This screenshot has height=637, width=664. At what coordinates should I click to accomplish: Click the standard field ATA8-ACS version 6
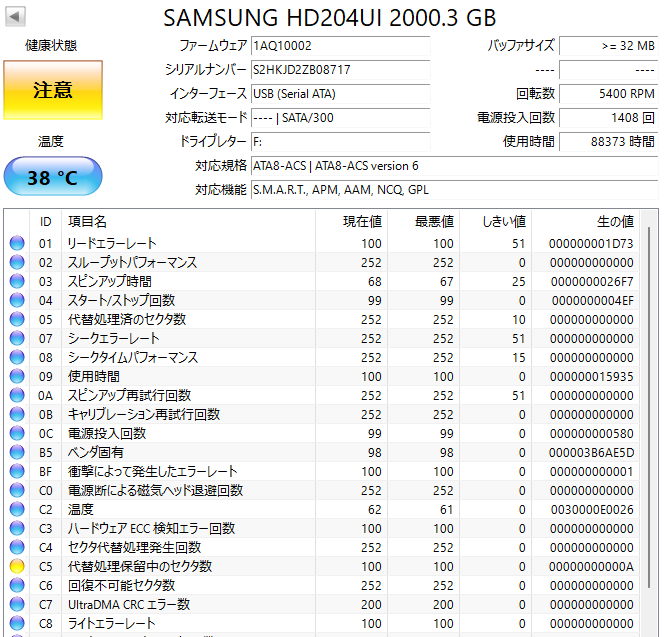pyautogui.click(x=455, y=166)
